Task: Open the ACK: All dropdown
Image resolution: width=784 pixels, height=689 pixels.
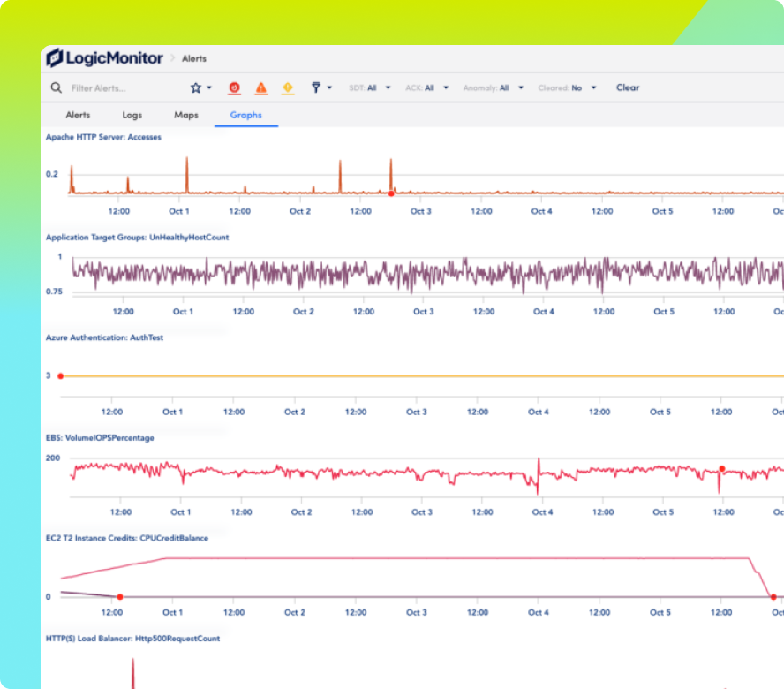Action: (427, 88)
